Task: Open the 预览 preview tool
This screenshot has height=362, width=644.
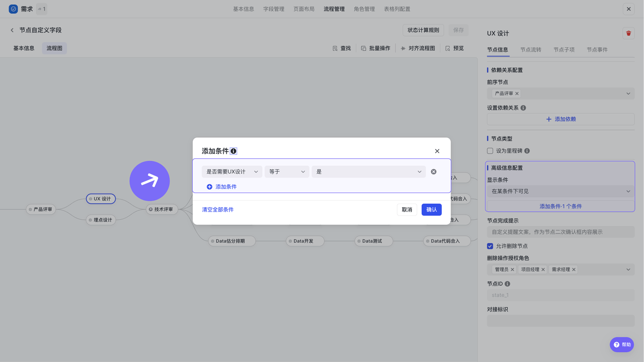Action: click(x=454, y=48)
